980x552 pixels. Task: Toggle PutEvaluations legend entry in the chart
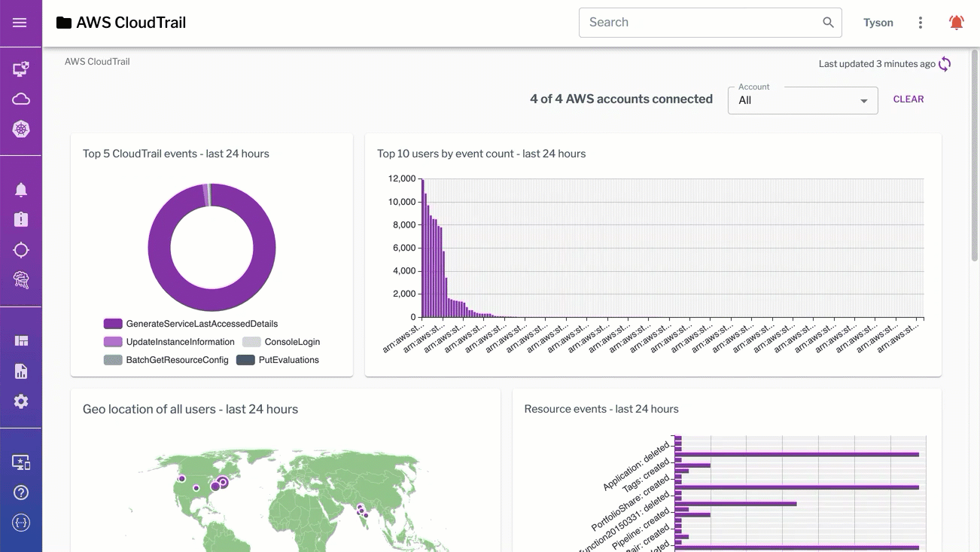[278, 360]
